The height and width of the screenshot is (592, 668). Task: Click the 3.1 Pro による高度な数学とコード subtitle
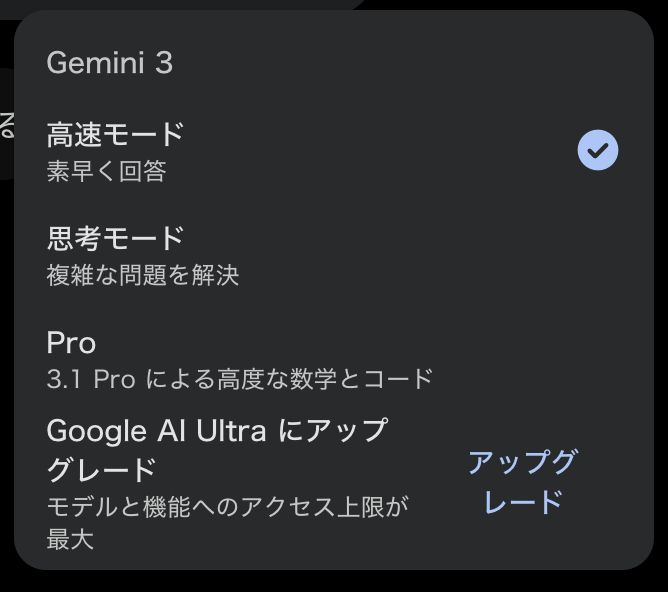click(240, 379)
